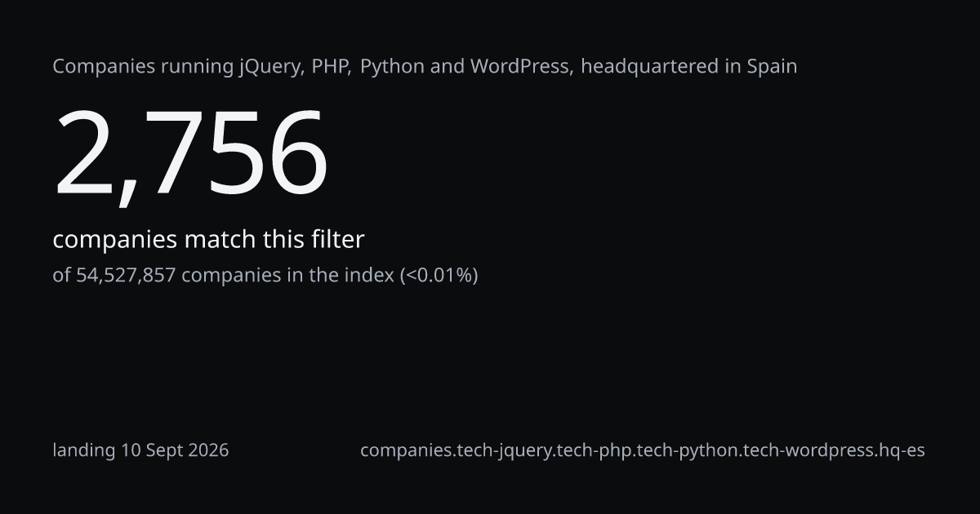The height and width of the screenshot is (514, 980).
Task: Click the (<0.01%) percentage text
Action: coord(439,276)
